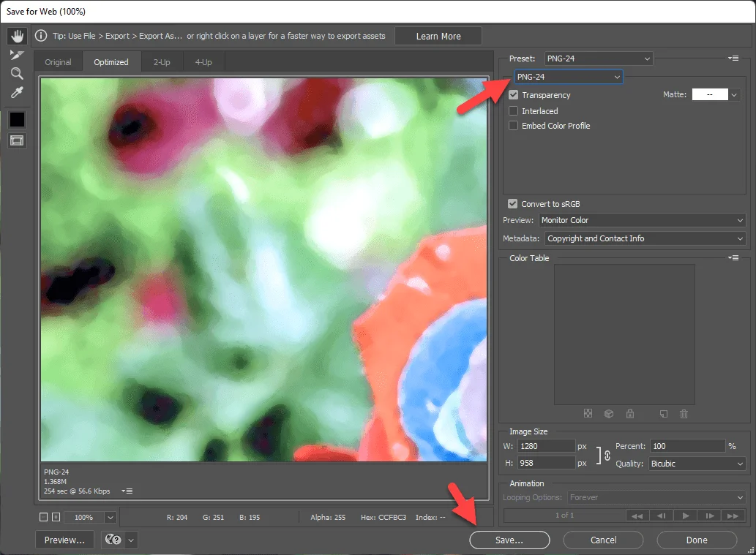Switch to the Optimized tab
Screen dimensions: 756x555
pos(111,62)
